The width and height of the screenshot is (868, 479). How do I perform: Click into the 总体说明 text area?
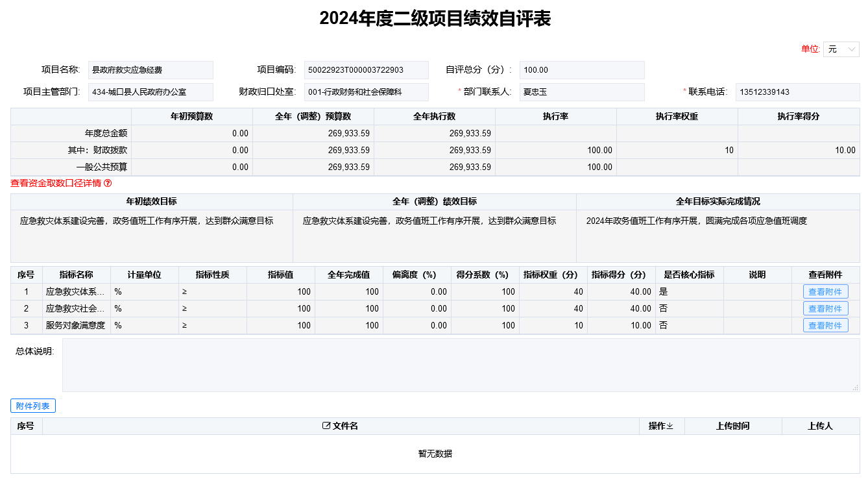[461, 365]
